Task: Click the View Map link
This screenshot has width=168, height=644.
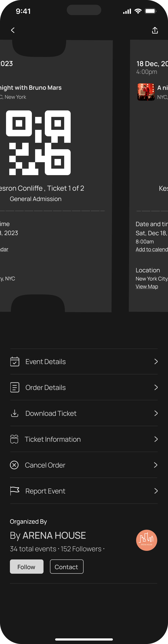Action: click(x=147, y=286)
